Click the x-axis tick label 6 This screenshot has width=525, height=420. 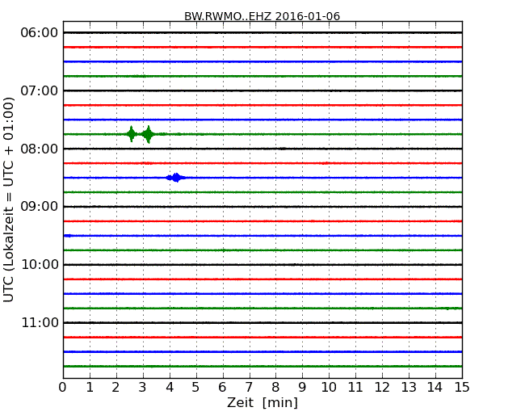click(222, 387)
